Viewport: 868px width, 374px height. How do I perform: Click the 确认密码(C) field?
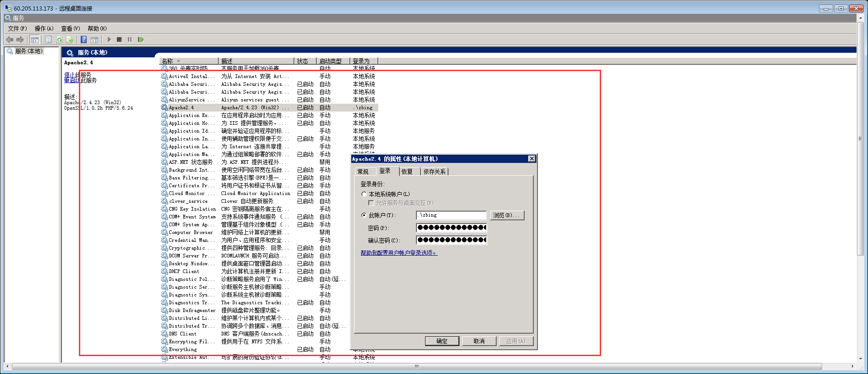coord(451,240)
